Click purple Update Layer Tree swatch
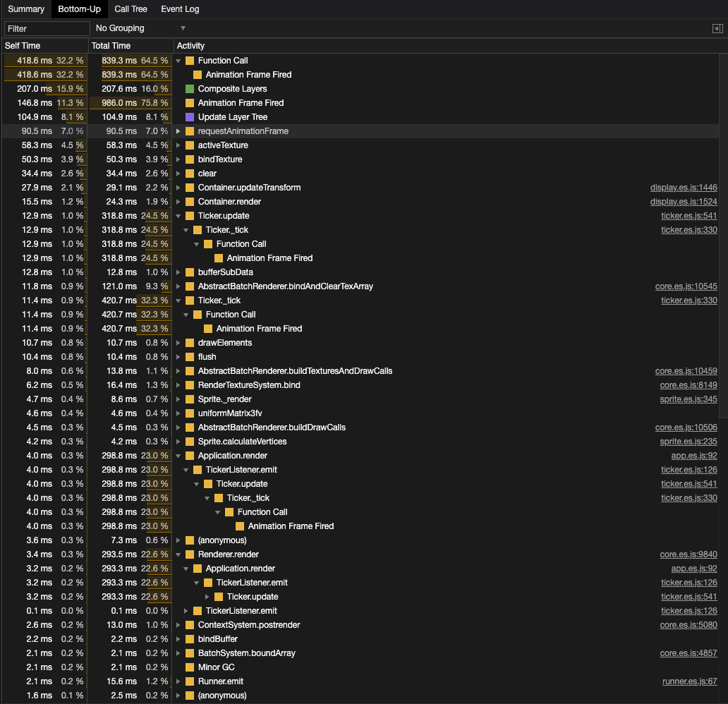The width and height of the screenshot is (728, 704). 190,117
